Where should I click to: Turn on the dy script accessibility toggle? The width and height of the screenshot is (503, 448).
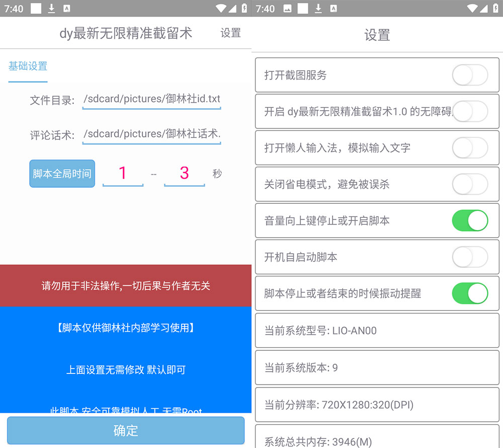470,111
